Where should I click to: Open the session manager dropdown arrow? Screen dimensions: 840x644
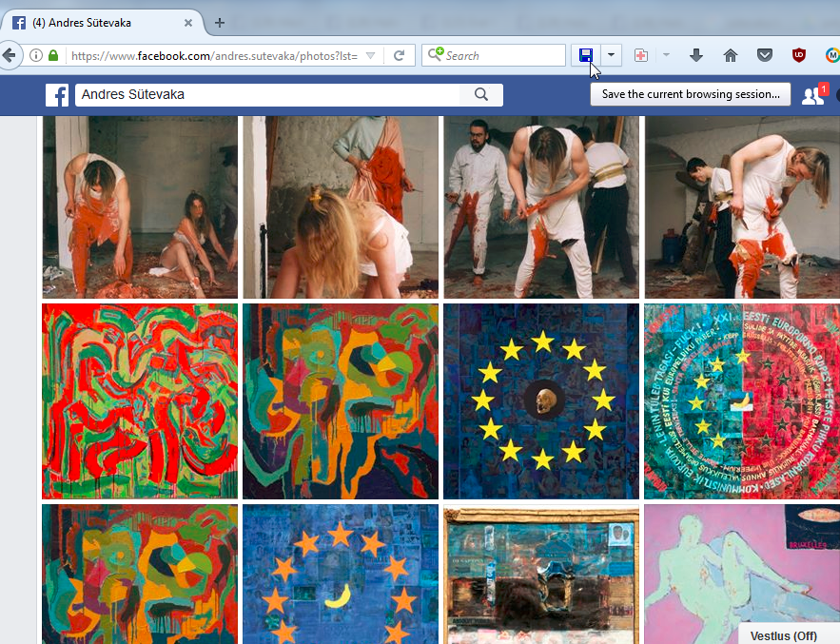[x=611, y=55]
